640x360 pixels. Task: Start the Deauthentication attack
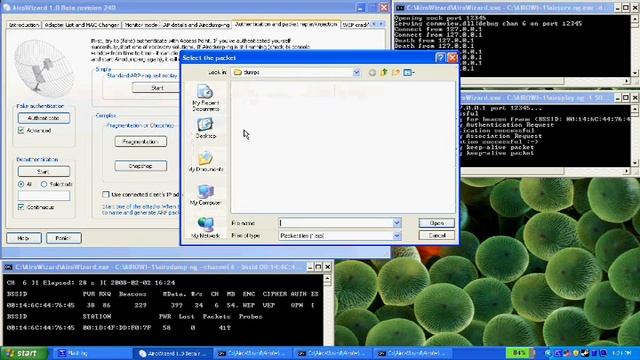pos(44,171)
